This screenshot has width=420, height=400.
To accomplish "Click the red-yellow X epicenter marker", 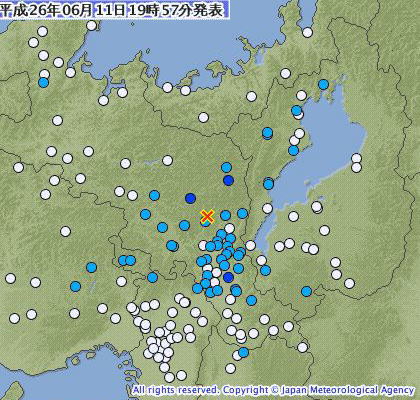I will point(207,216).
